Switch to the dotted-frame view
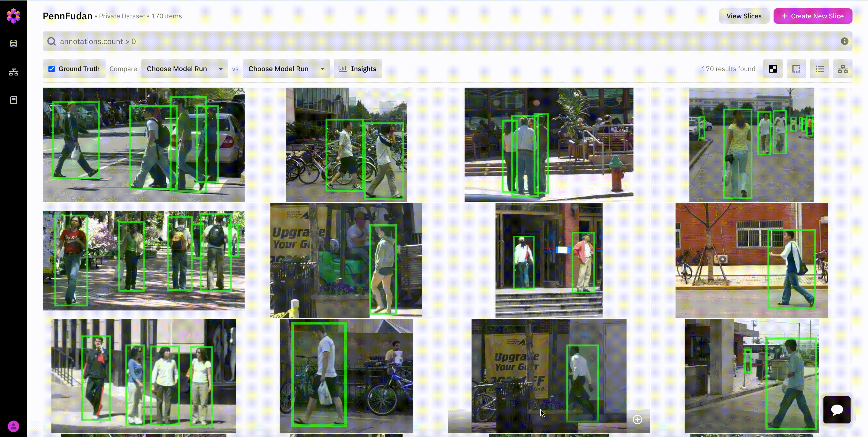 tap(796, 69)
